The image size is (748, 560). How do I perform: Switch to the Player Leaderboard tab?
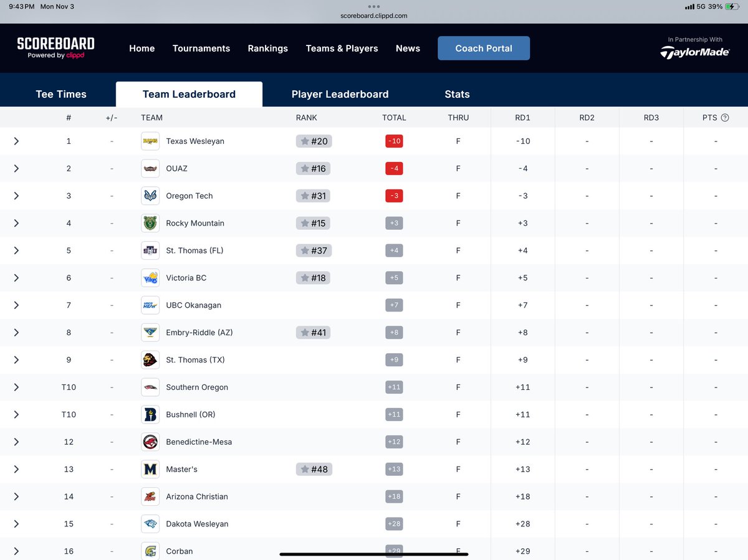(340, 95)
